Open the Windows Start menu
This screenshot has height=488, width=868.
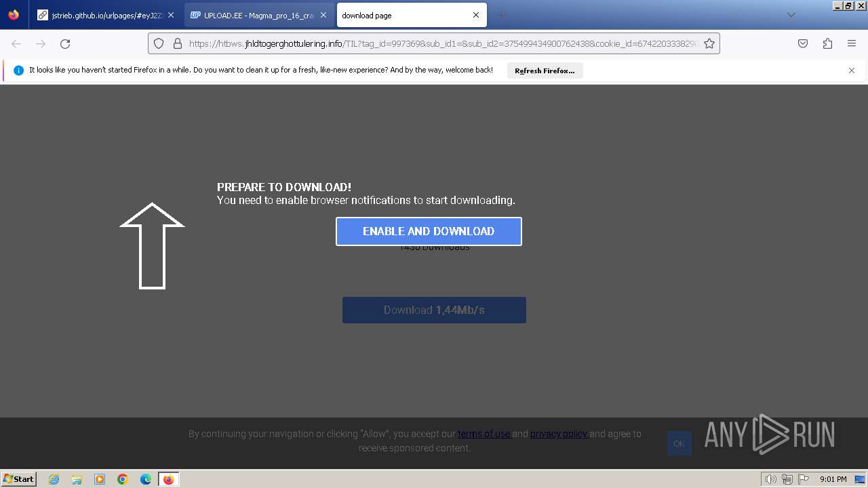19,479
